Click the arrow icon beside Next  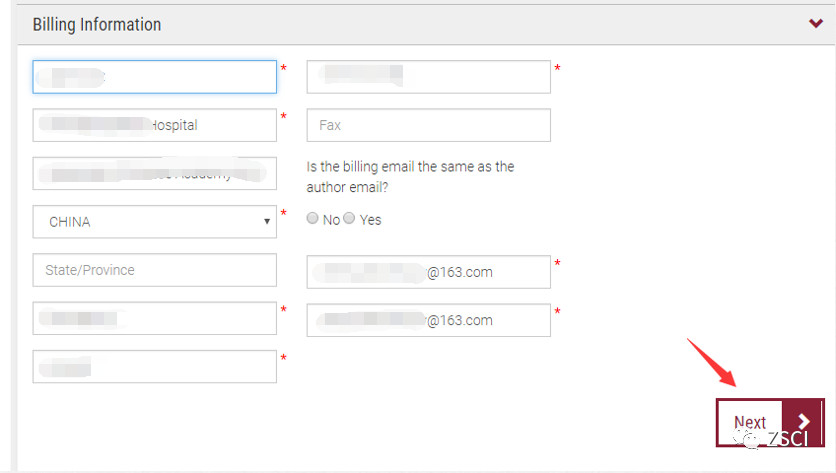[803, 422]
